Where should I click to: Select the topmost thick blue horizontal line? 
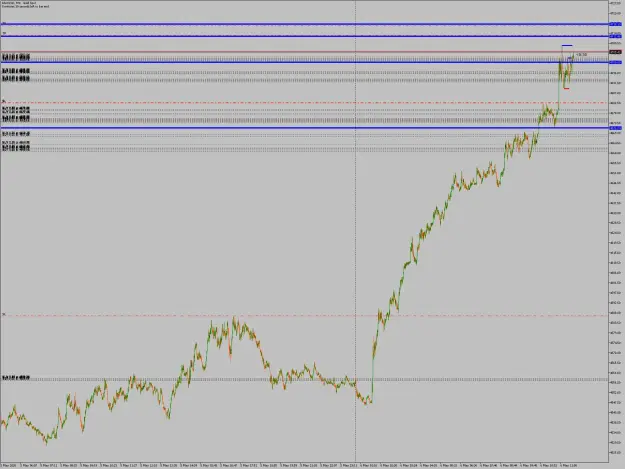click(305, 24)
